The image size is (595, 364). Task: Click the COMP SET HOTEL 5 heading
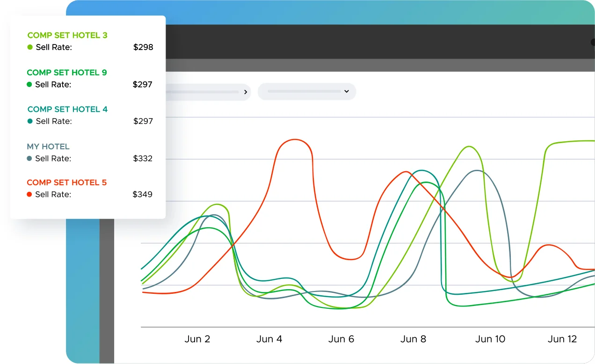(x=67, y=182)
